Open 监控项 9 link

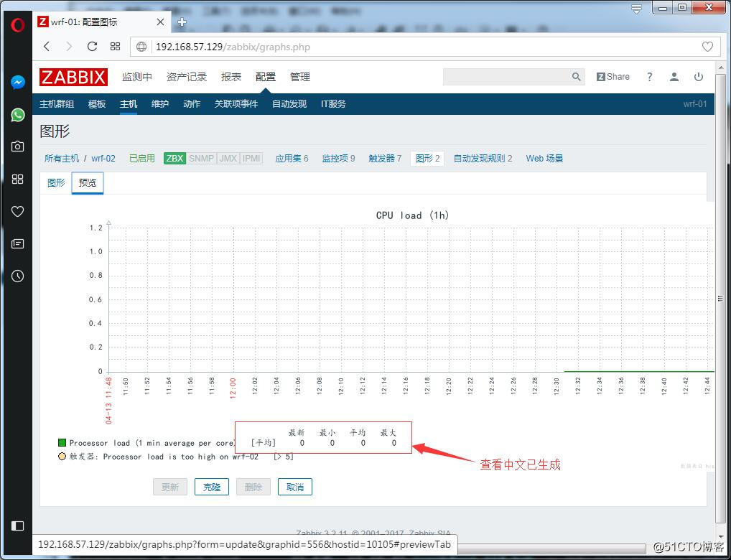coord(338,159)
